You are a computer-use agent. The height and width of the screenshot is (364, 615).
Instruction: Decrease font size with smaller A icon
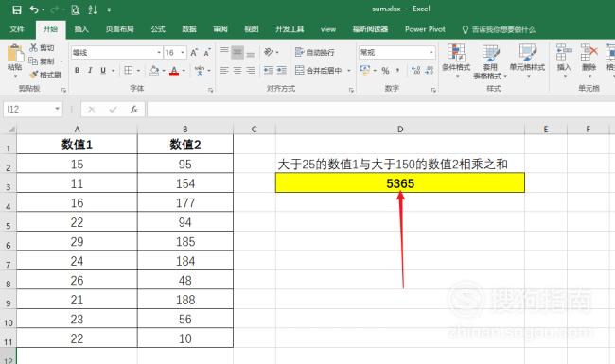(x=206, y=53)
